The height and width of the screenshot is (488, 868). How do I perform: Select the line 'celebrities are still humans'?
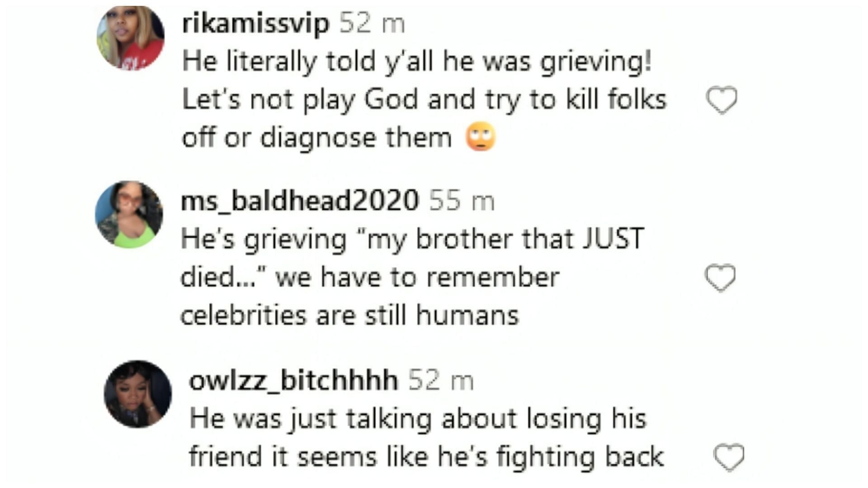[349, 315]
